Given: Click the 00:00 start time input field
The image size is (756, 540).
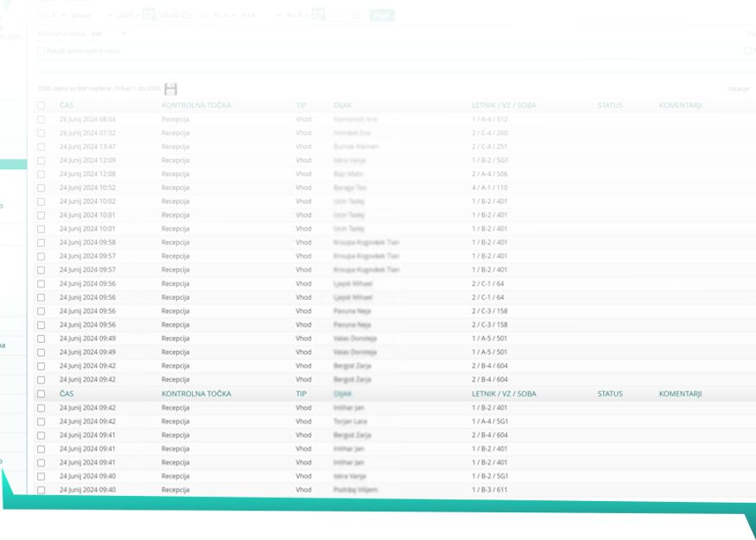Looking at the screenshot, I should click(x=170, y=16).
